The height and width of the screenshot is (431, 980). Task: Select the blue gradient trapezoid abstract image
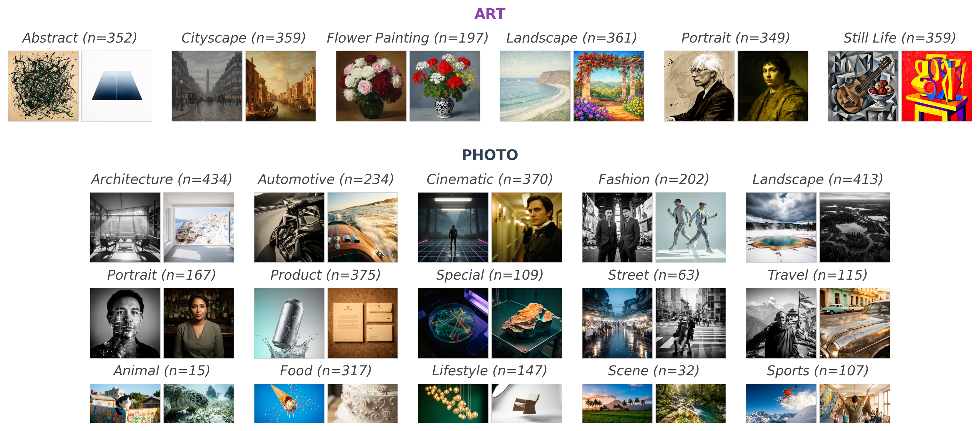[117, 86]
